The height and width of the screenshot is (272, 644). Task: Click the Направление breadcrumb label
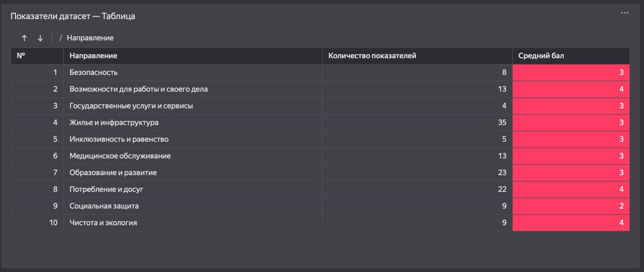coord(90,38)
